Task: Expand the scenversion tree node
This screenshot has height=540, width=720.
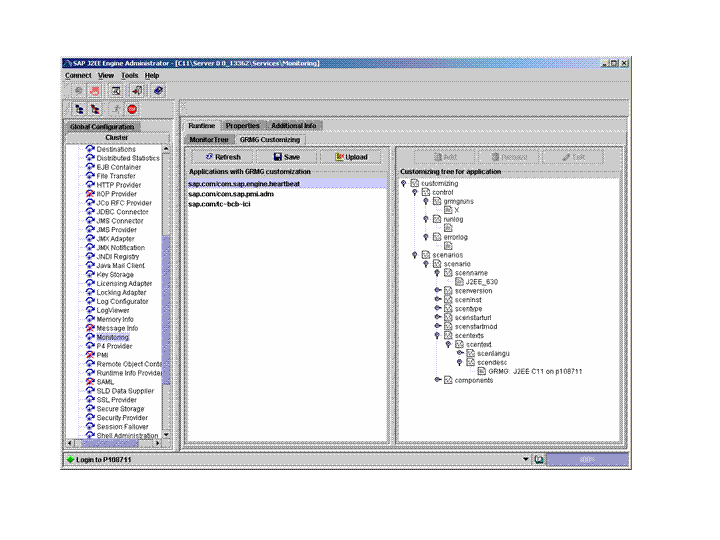Action: click(x=438, y=291)
